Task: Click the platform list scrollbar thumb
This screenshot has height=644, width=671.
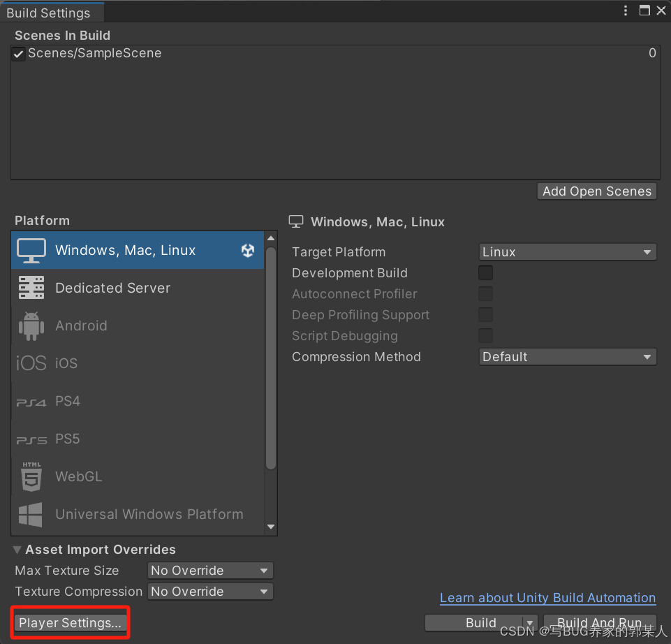Action: tap(271, 358)
